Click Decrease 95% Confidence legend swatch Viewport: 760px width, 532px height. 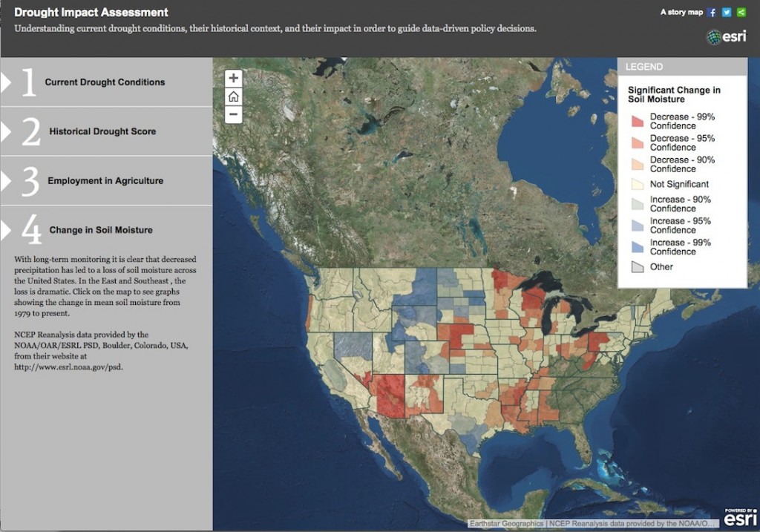pos(638,142)
